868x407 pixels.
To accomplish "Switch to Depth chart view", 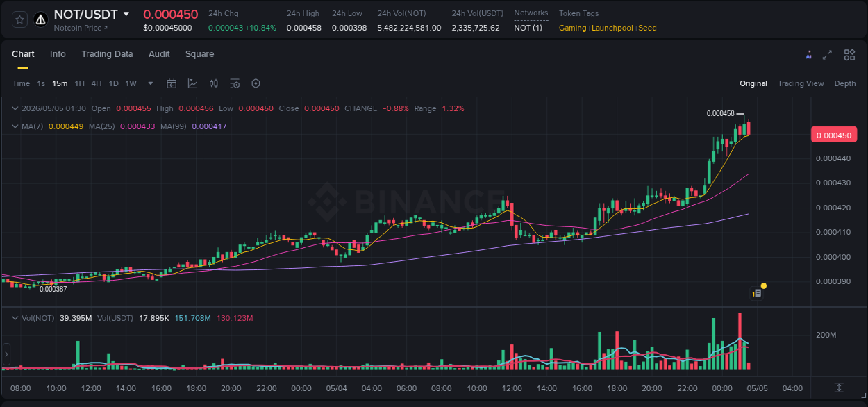I will pyautogui.click(x=845, y=83).
